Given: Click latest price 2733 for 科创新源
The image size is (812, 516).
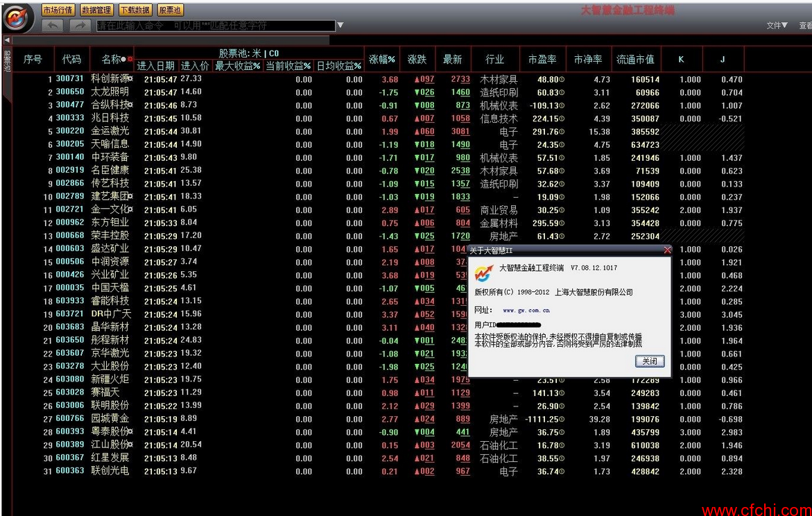Looking at the screenshot, I should click(x=460, y=79).
